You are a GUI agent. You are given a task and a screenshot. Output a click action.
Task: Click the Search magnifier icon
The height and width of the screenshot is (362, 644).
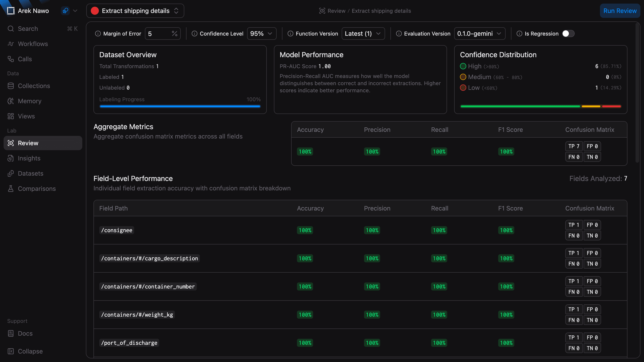pyautogui.click(x=11, y=29)
